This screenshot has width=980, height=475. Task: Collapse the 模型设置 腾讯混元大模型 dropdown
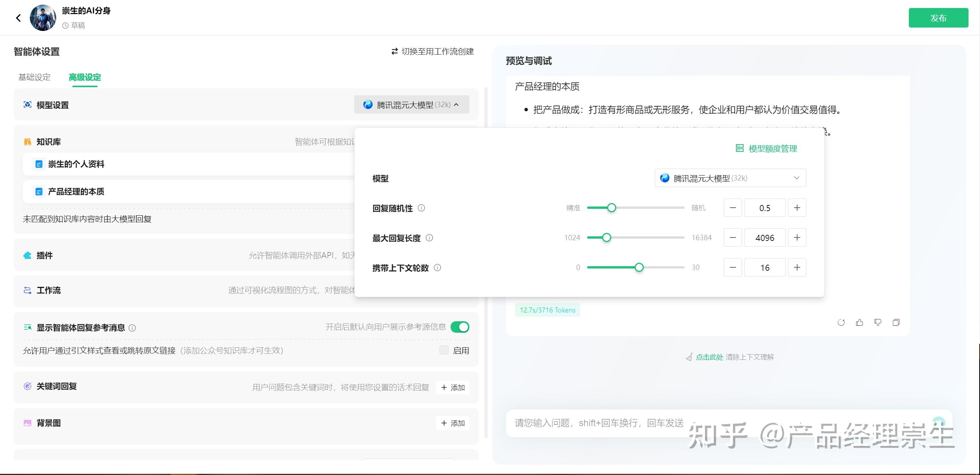click(x=412, y=104)
